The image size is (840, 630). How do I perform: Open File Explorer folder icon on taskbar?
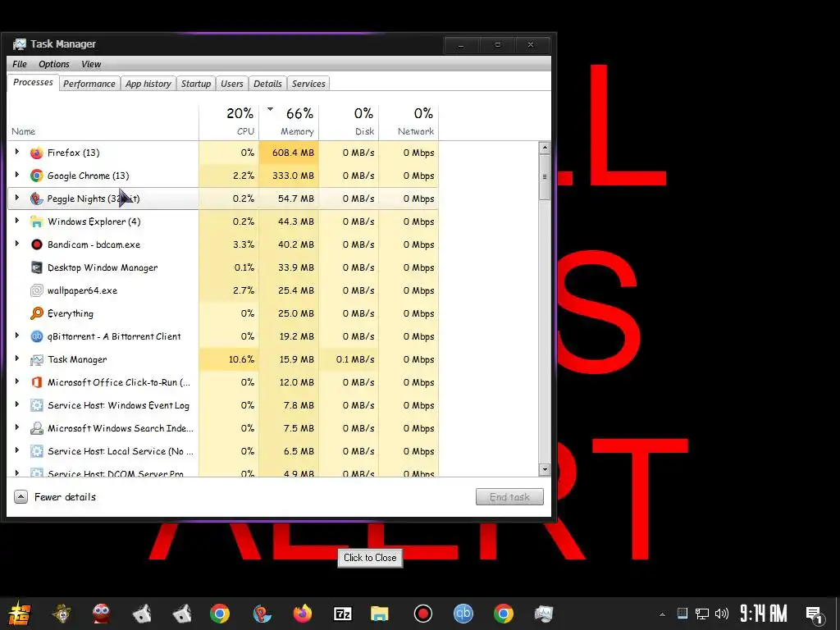point(379,614)
